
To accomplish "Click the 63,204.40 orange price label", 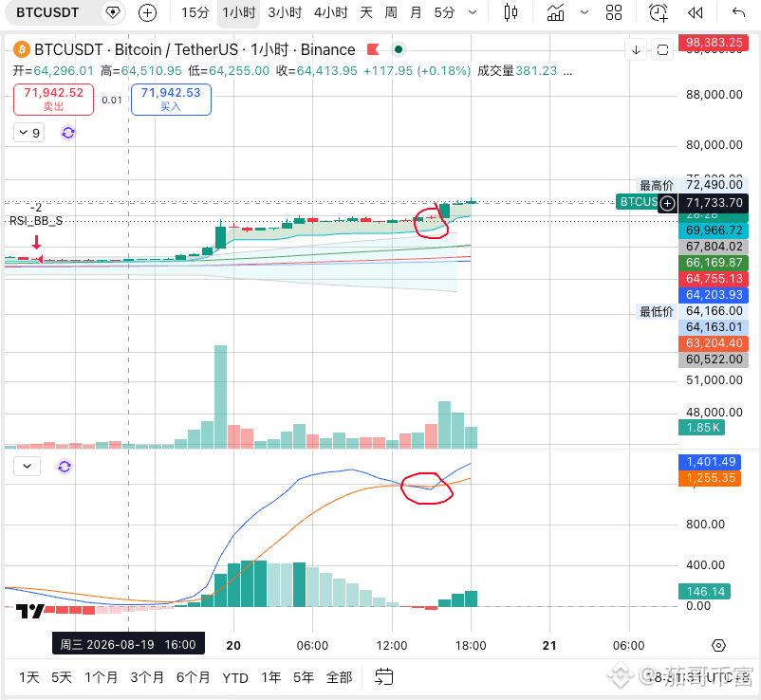I will click(714, 343).
